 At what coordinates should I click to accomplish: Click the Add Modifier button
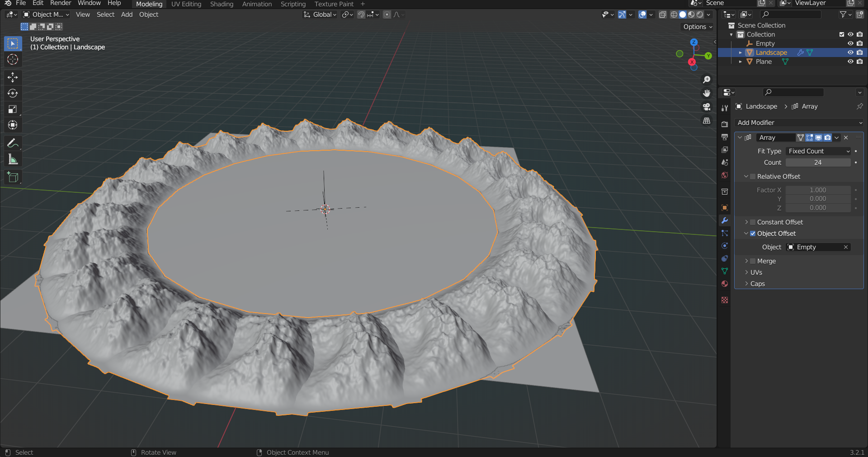tap(798, 123)
